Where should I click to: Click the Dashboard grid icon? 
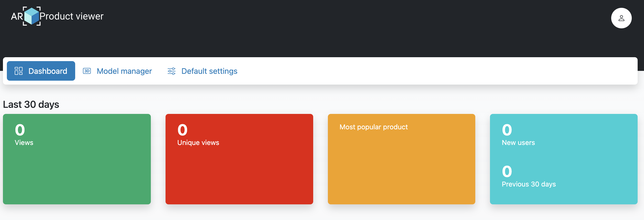[x=19, y=71]
